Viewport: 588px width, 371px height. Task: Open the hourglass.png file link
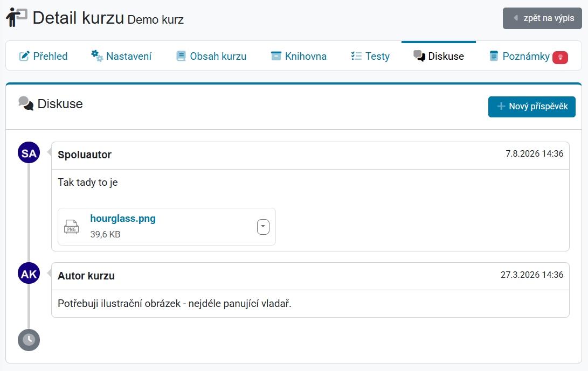click(x=123, y=219)
